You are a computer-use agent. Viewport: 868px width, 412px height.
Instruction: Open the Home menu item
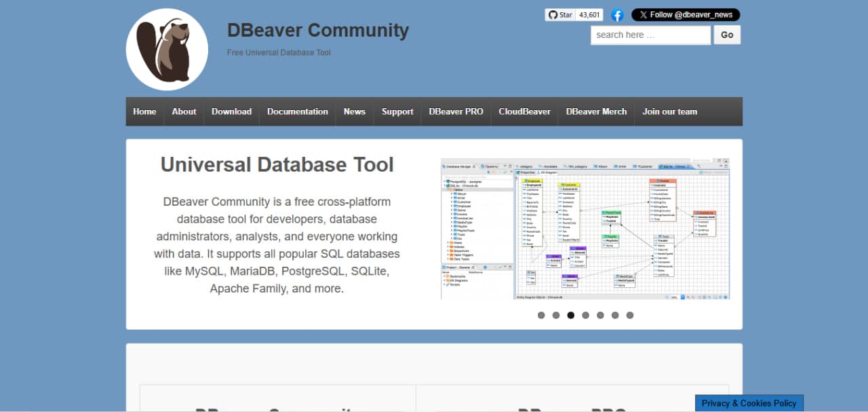click(144, 111)
